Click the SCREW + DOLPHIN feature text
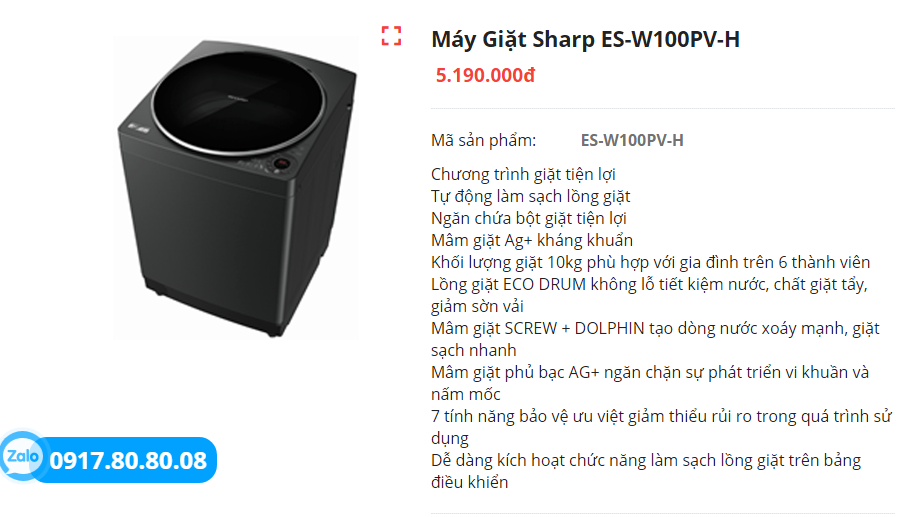 pos(655,339)
